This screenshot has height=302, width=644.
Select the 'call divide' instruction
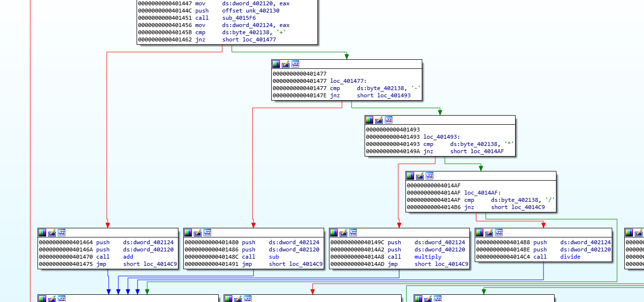pos(528,257)
